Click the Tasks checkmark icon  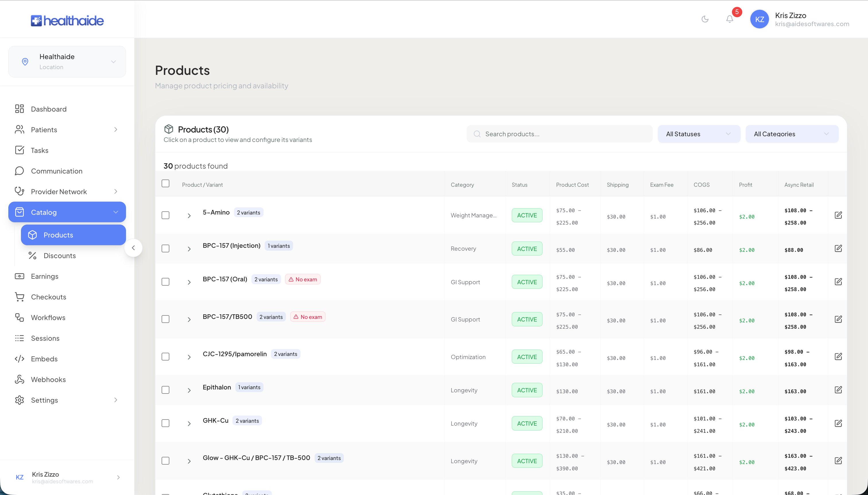tap(20, 150)
